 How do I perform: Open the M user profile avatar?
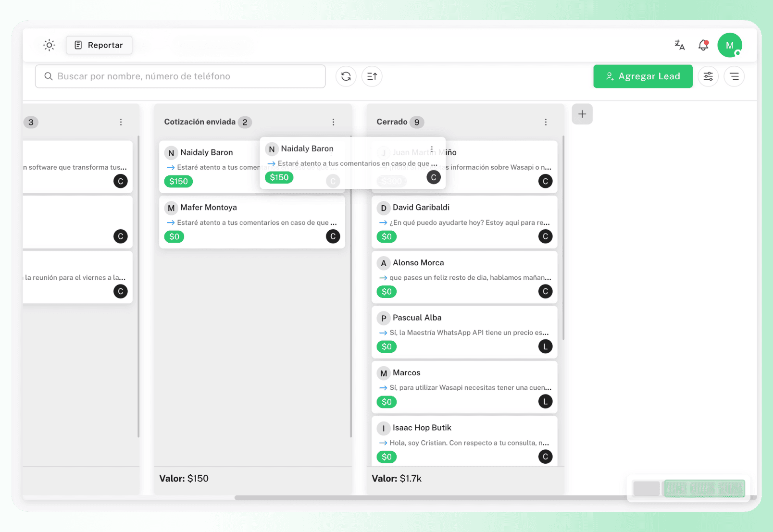click(x=730, y=45)
